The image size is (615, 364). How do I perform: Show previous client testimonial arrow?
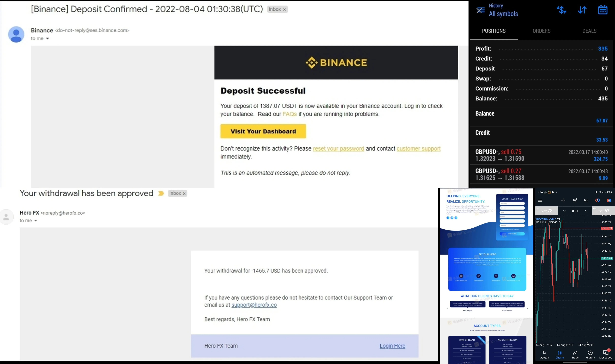coord(447,308)
